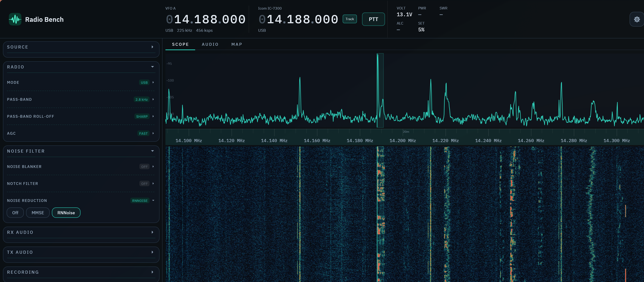Click the RNNOISE badge in Noise Reduction row
This screenshot has width=644, height=282.
140,201
